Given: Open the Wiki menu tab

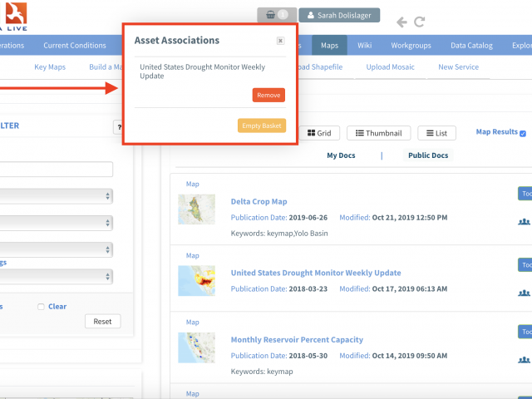Looking at the screenshot, I should 364,45.
